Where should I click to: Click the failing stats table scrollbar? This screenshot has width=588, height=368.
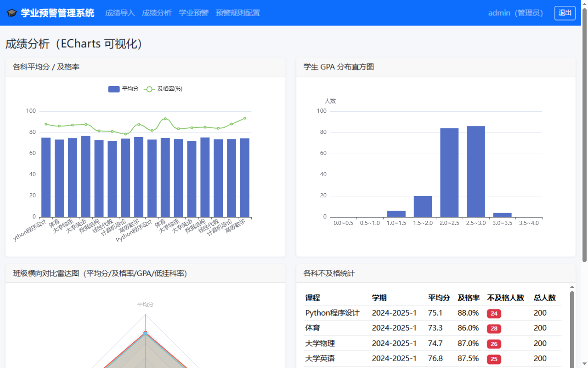click(x=572, y=329)
